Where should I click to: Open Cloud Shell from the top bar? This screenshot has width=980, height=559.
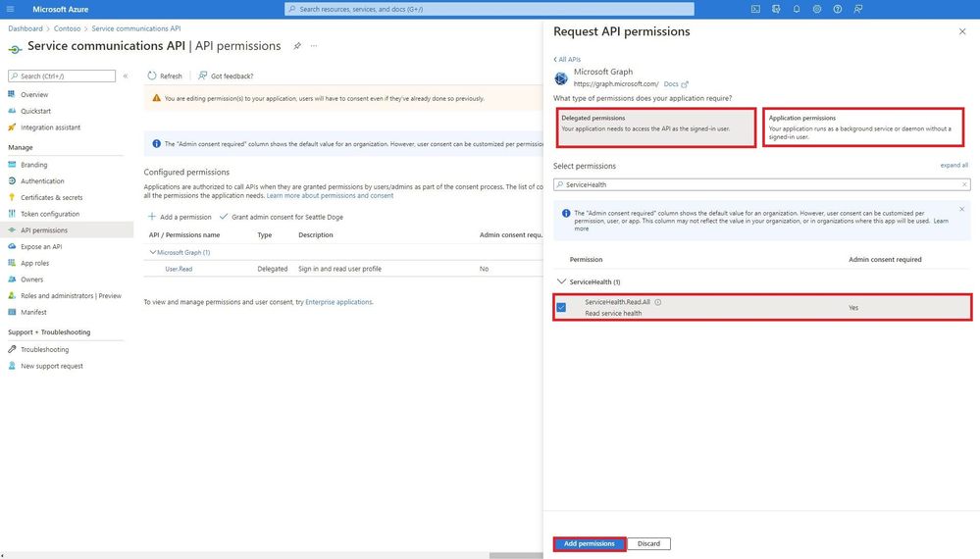pyautogui.click(x=755, y=9)
